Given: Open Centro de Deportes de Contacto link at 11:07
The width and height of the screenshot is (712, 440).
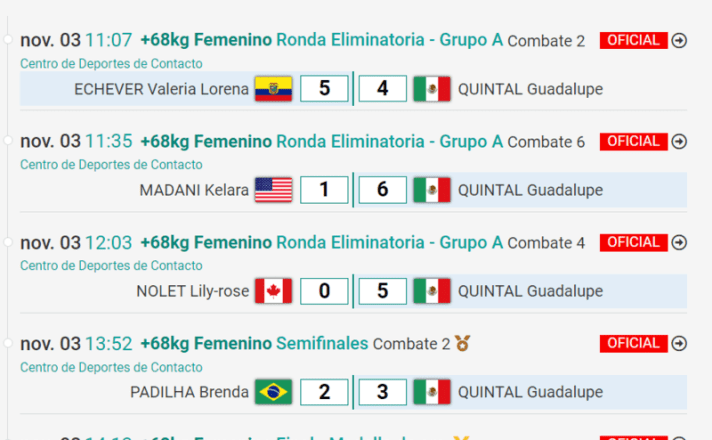Looking at the screenshot, I should (x=111, y=63).
